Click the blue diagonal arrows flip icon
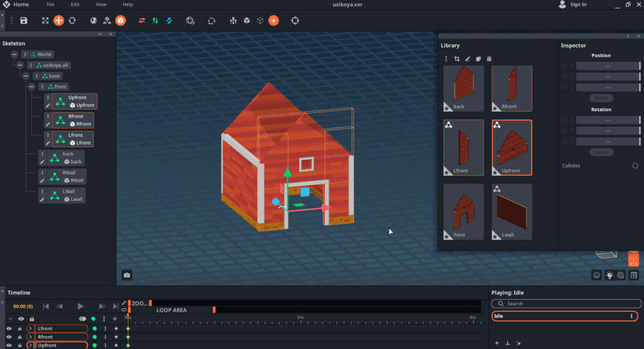644x349 pixels. (x=169, y=20)
